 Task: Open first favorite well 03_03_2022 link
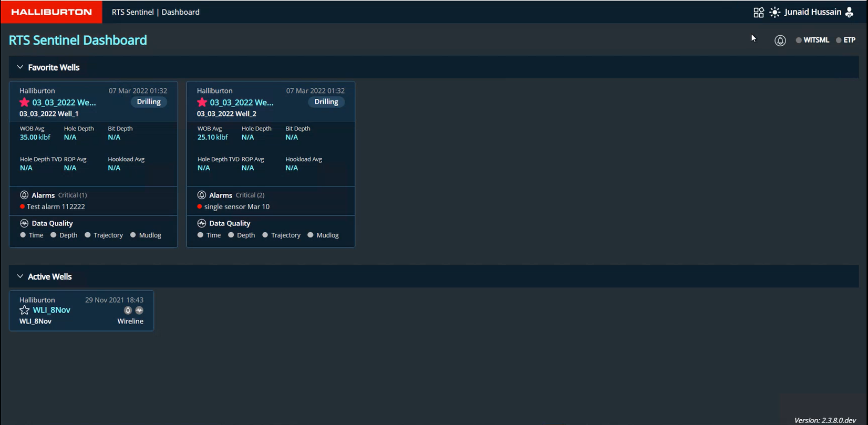[x=64, y=102]
